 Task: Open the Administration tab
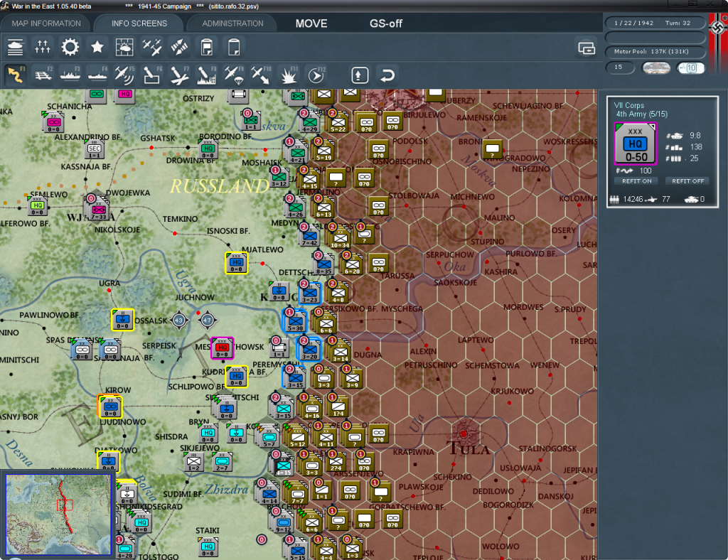coord(232,23)
